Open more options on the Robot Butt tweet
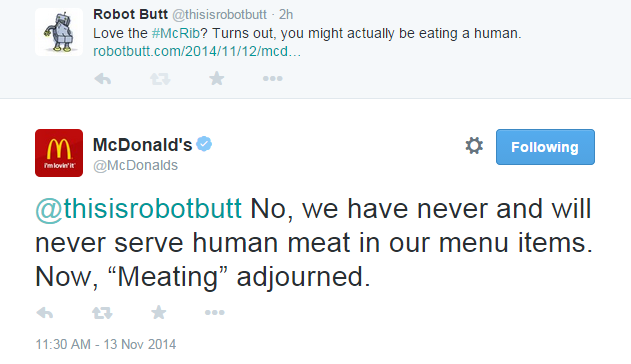 [272, 78]
